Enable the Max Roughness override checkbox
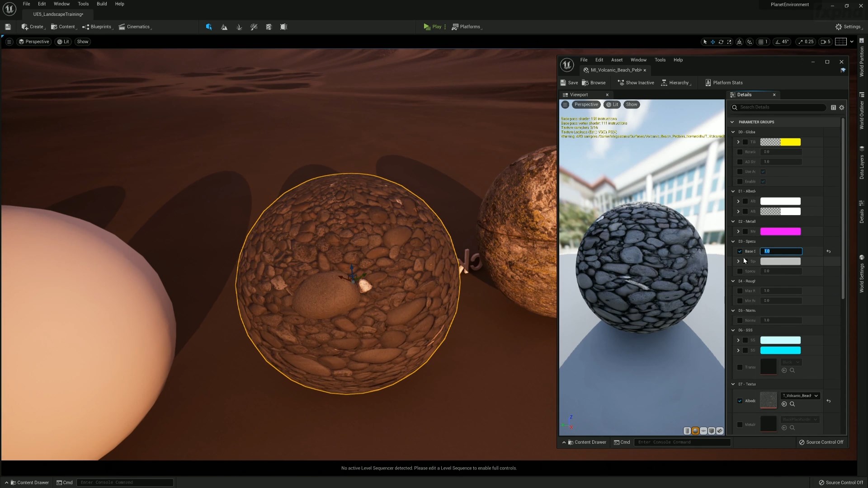 tap(740, 291)
